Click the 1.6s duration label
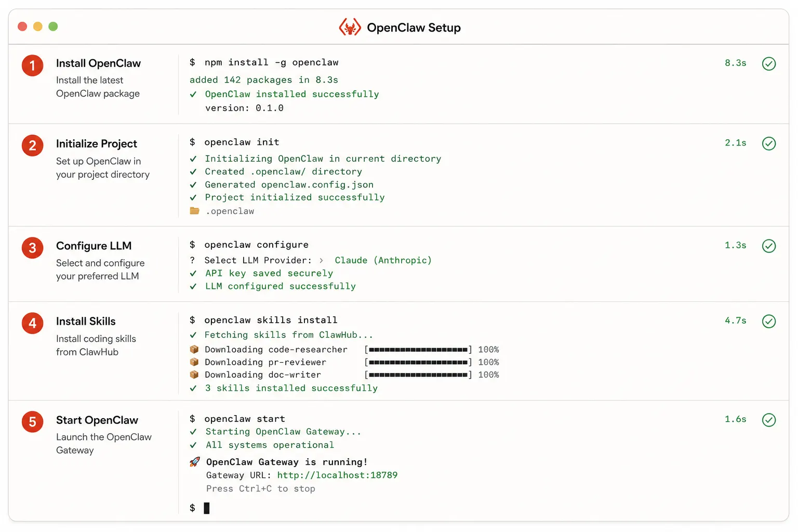The height and width of the screenshot is (532, 798). [736, 419]
